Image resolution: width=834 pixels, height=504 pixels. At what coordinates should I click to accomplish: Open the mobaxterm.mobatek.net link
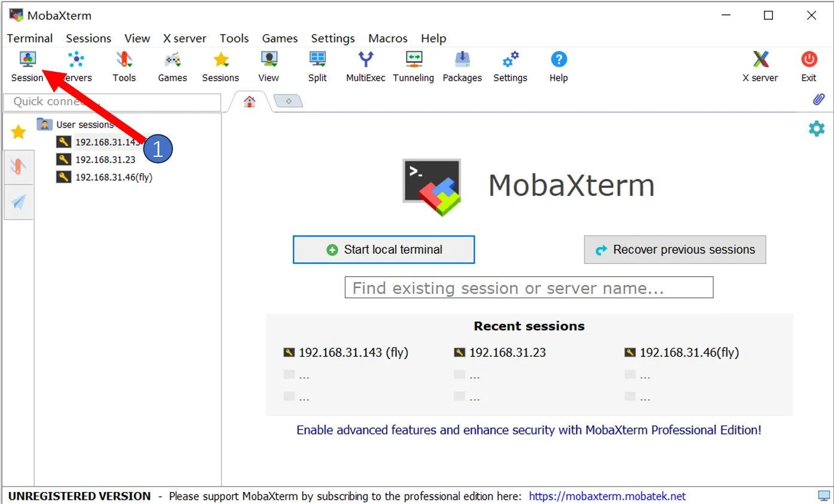click(607, 496)
